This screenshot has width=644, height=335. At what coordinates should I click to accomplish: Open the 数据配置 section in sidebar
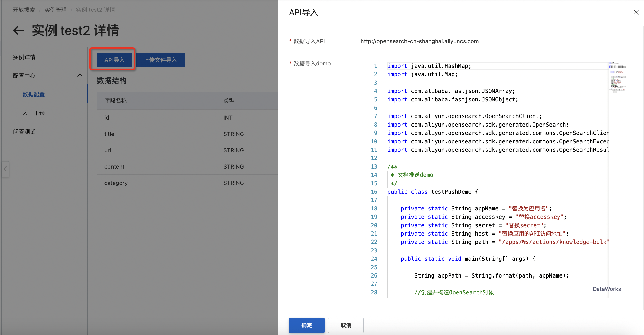click(33, 94)
